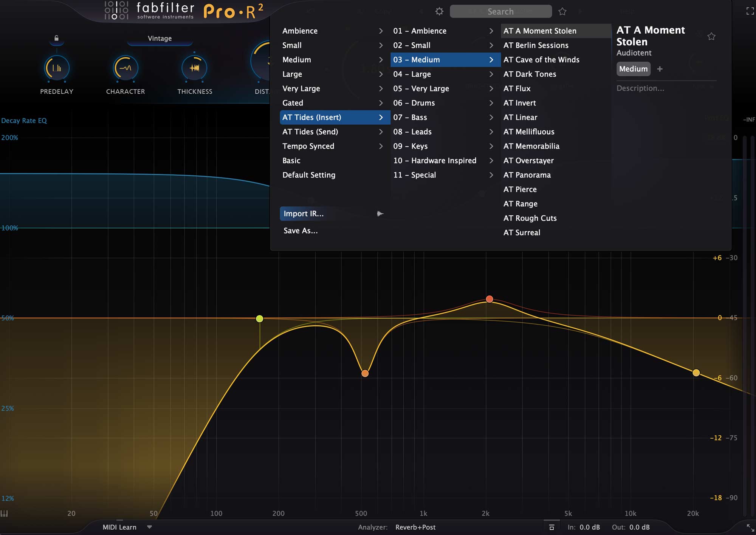Click the piano display icon at bottom left
The width and height of the screenshot is (756, 535).
point(4,513)
